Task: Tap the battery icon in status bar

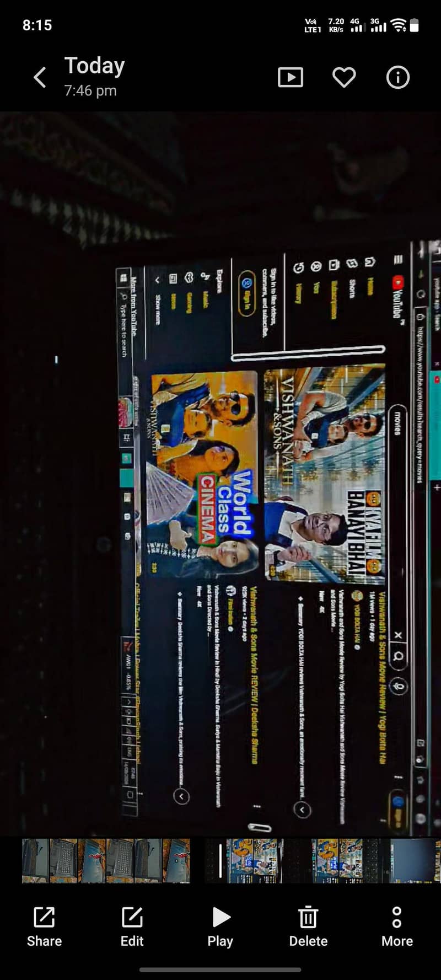Action: 415,25
